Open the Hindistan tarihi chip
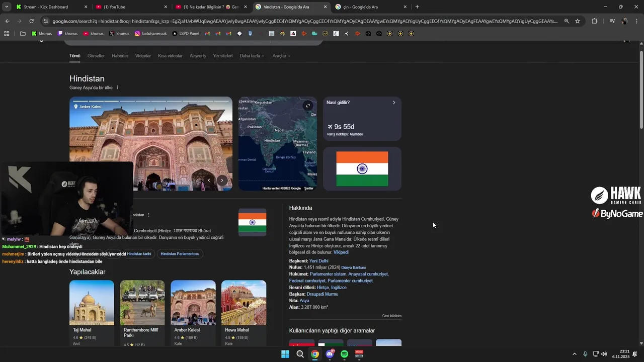Image resolution: width=644 pixels, height=362 pixels. 139,254
